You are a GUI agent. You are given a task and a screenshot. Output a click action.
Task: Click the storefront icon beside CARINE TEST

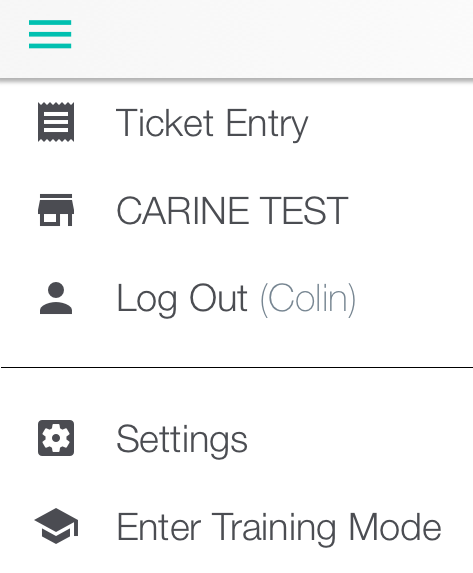click(56, 210)
